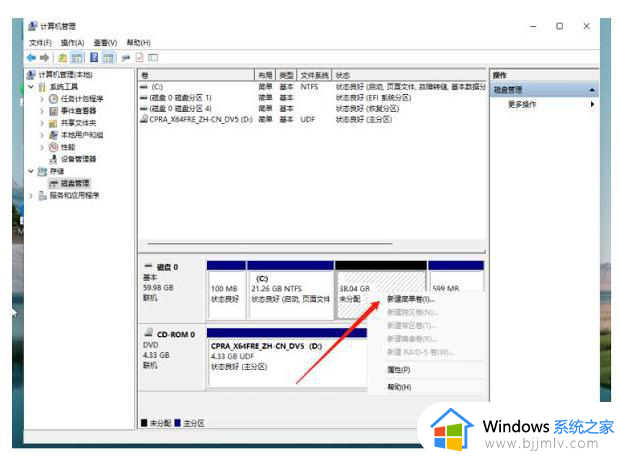
Task: Open the 查看(V) menu
Action: (105, 43)
